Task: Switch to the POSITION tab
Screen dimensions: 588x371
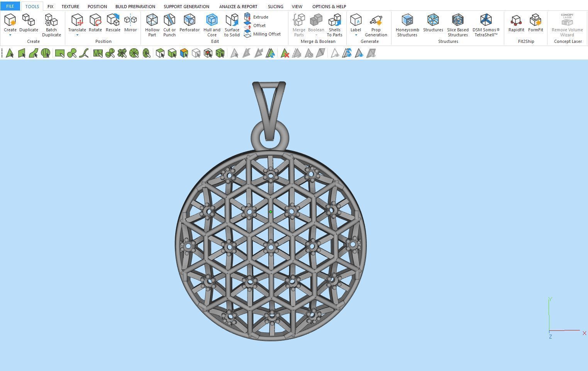Action: pyautogui.click(x=97, y=7)
